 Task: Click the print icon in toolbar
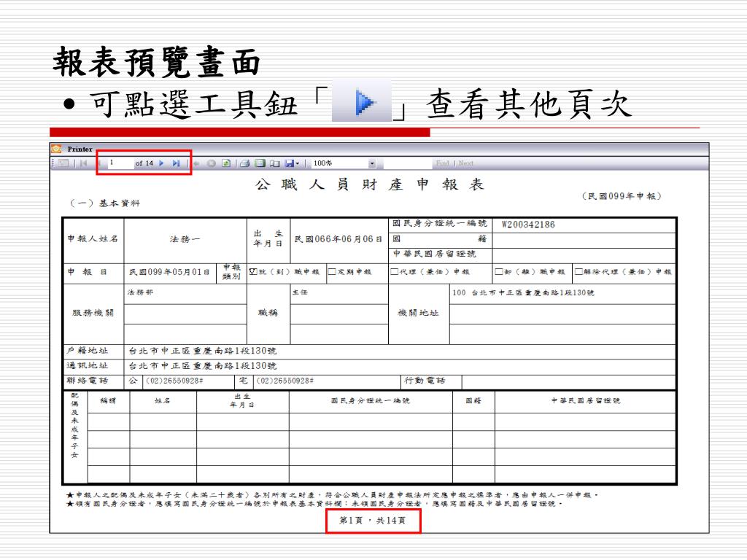(245, 163)
